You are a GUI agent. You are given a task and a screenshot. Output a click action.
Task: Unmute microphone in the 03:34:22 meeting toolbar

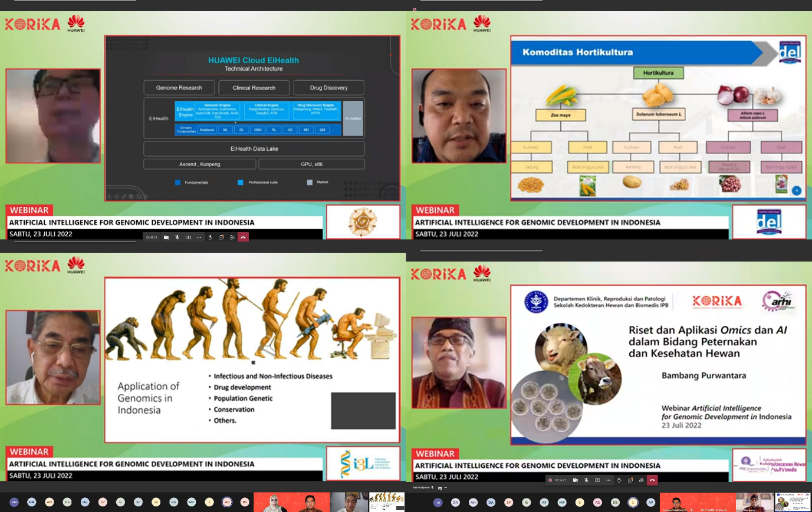587,480
